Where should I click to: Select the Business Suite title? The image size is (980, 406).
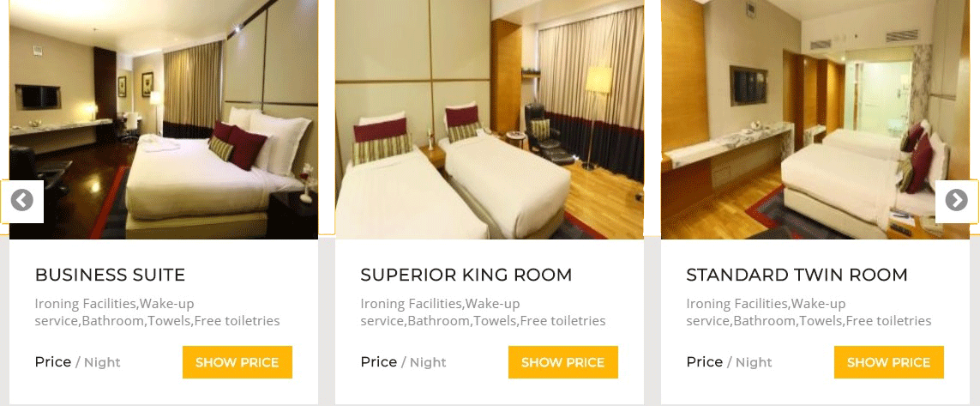point(110,275)
